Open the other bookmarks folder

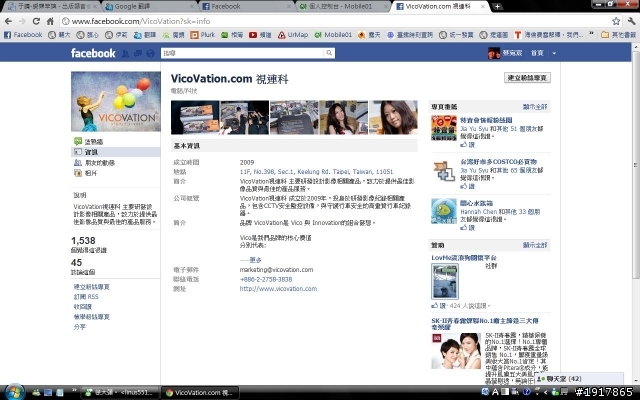618,35
